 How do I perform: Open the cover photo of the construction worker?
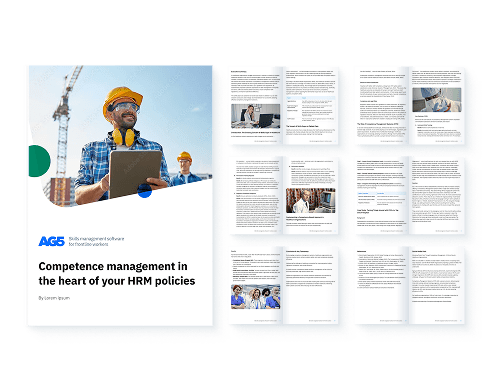pyautogui.click(x=121, y=135)
